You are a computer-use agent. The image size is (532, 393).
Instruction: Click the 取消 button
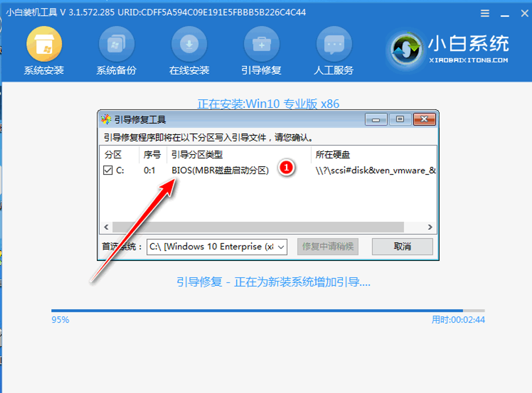point(402,246)
